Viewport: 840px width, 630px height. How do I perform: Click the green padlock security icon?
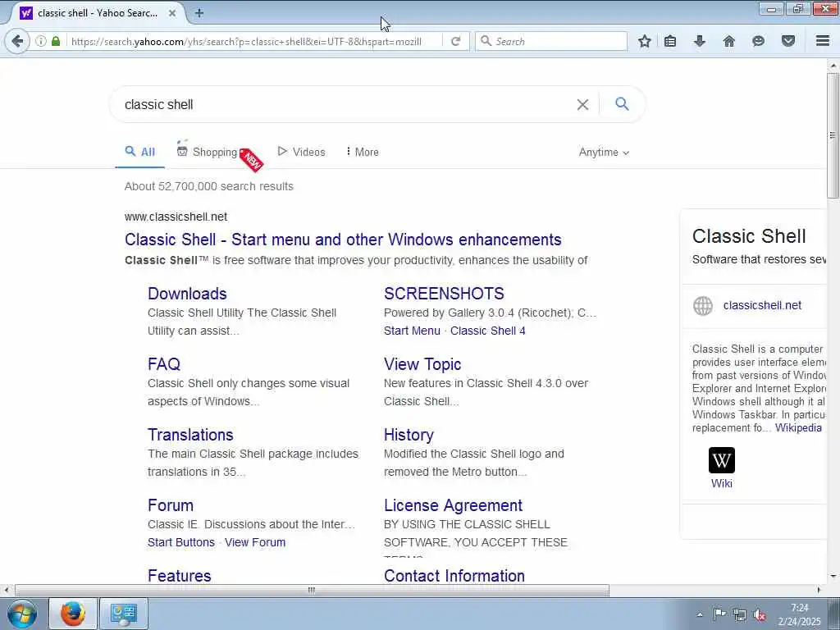click(56, 41)
